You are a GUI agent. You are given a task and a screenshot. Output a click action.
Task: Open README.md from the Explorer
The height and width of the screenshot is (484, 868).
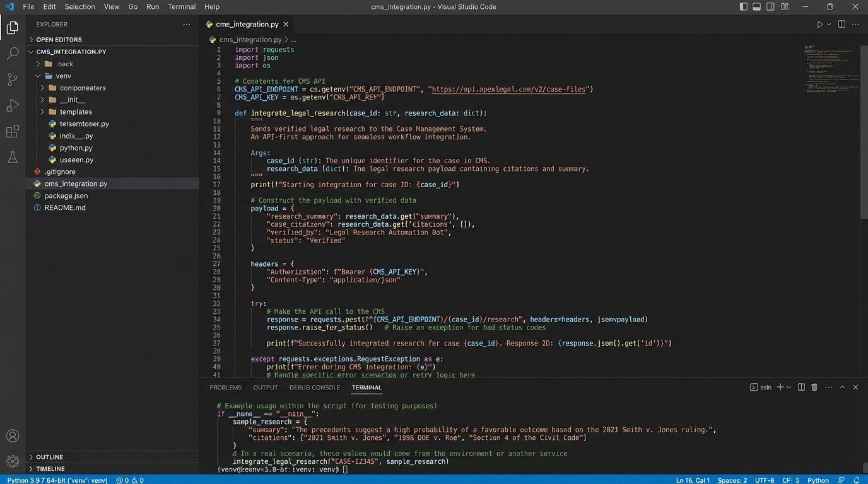click(x=64, y=207)
